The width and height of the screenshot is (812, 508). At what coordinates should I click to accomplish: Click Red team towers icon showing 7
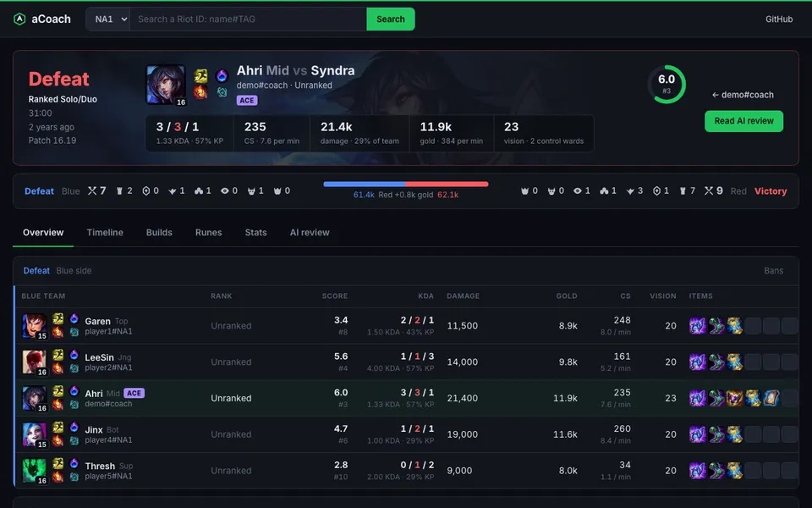(683, 190)
